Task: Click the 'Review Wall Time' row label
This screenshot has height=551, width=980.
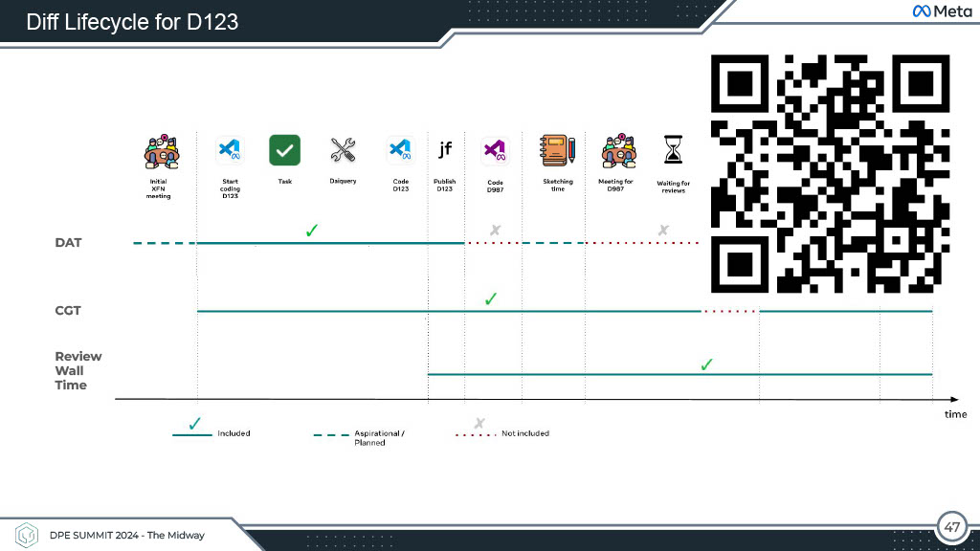Action: pos(78,370)
